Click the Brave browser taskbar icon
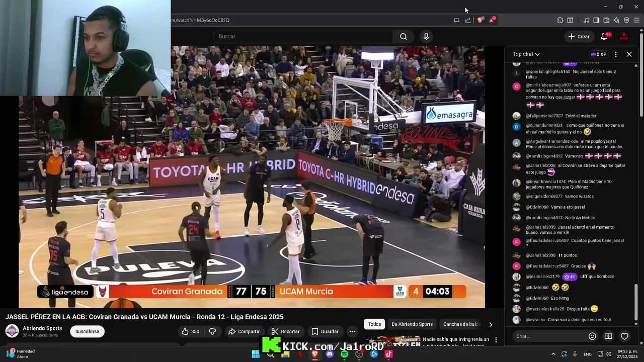Image resolution: width=644 pixels, height=362 pixels. click(x=315, y=354)
